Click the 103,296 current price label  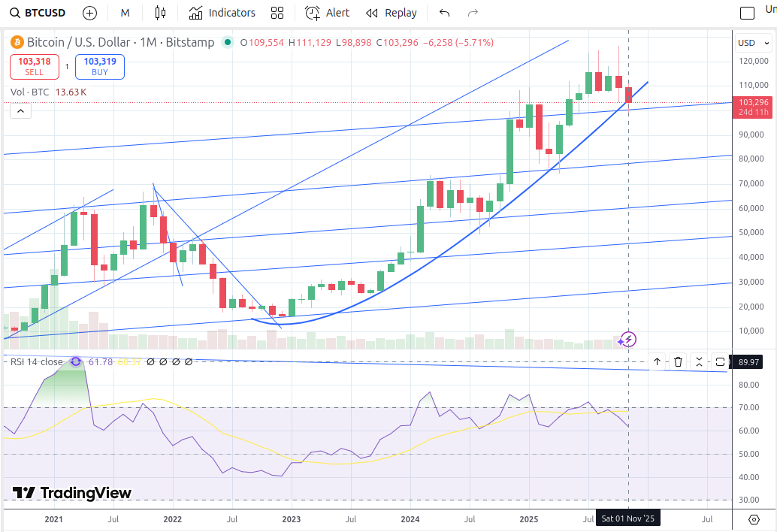(x=753, y=107)
